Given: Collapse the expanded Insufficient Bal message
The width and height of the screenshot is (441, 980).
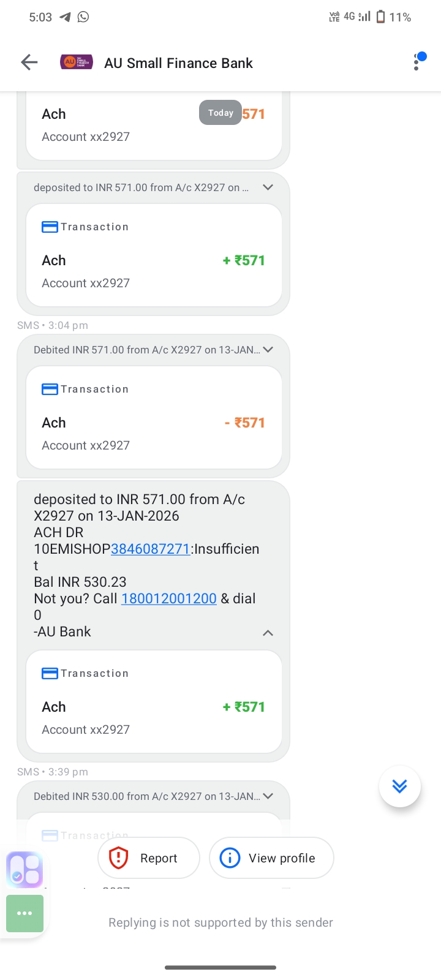Looking at the screenshot, I should pyautogui.click(x=268, y=633).
